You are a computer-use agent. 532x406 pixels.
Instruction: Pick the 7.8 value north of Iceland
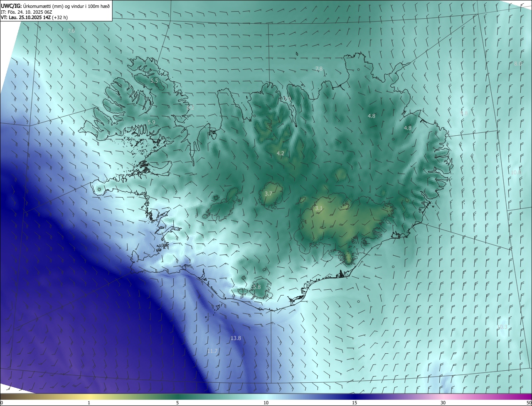(319, 68)
